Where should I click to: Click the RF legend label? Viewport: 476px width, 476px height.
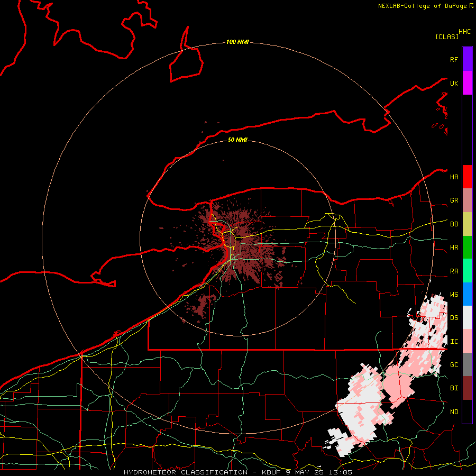(454, 59)
